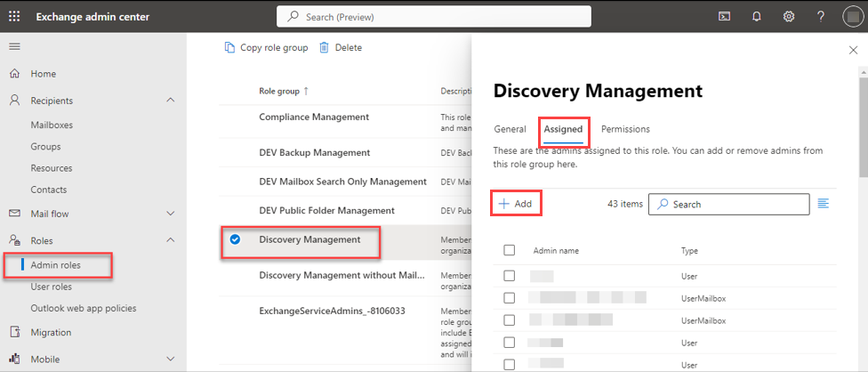The image size is (868, 372).
Task: Collapse the Roles section chevron
Action: [x=171, y=240]
